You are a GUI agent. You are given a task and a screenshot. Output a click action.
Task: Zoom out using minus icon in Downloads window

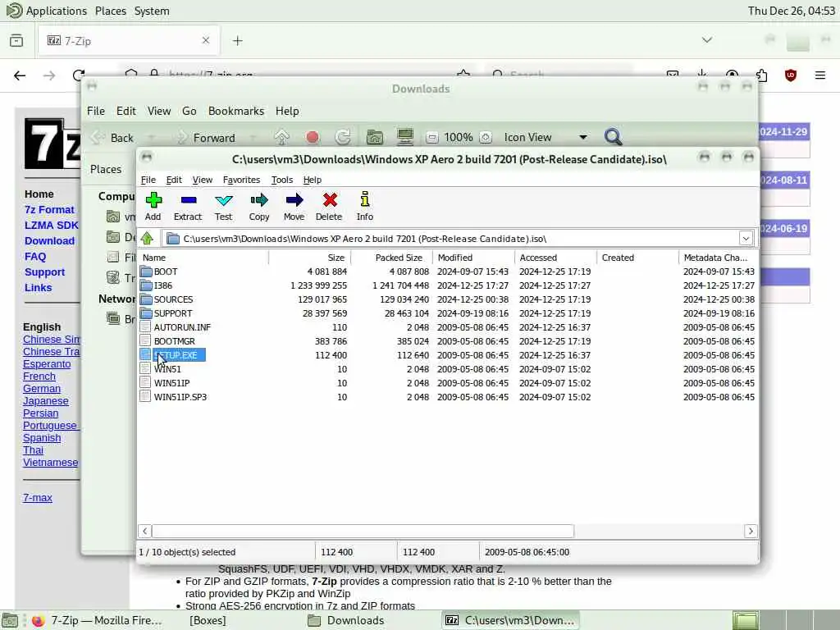tap(431, 138)
